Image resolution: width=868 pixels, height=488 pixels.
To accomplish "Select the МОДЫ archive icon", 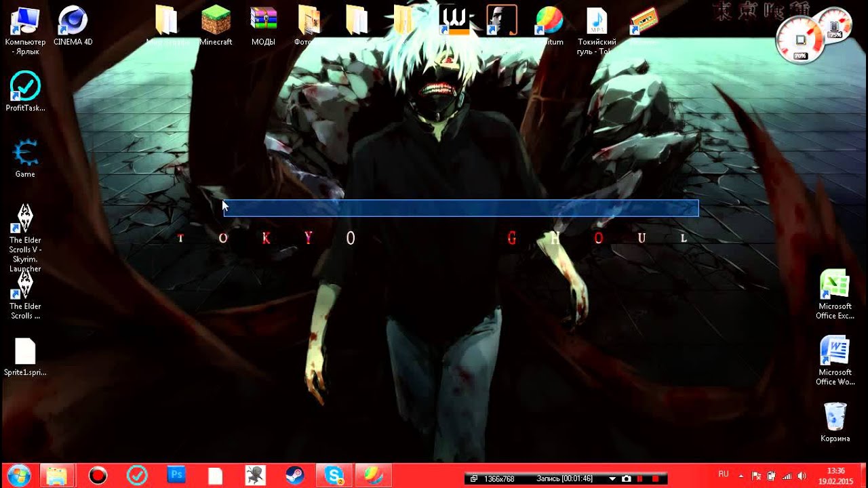I will (x=263, y=20).
